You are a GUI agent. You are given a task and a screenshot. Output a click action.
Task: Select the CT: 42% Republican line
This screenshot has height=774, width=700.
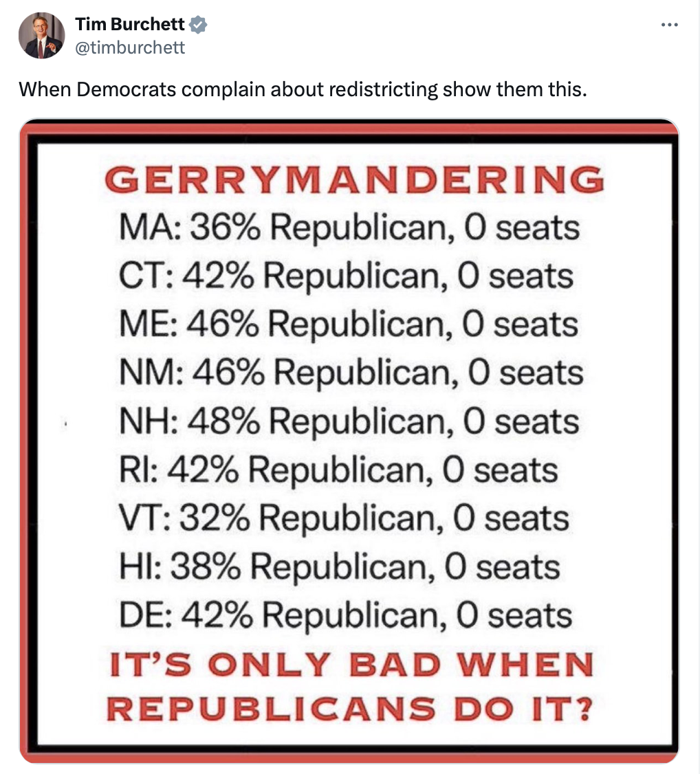tap(347, 276)
